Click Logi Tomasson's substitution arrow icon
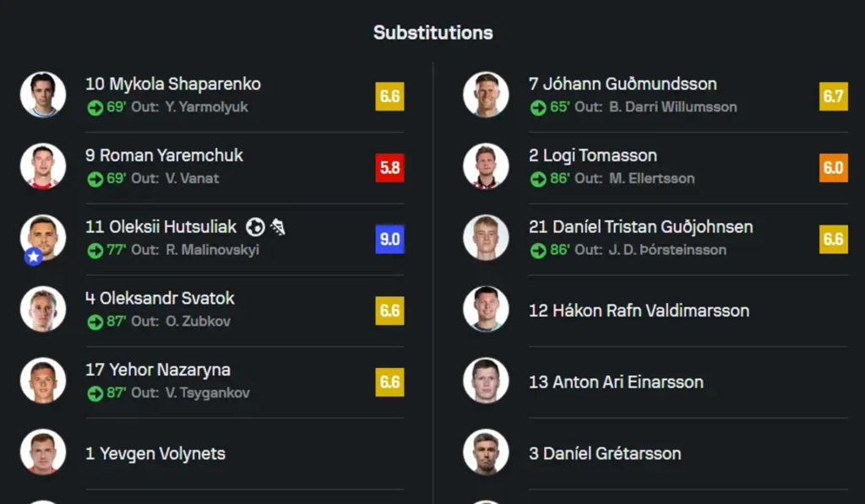This screenshot has height=504, width=865. pos(538,179)
